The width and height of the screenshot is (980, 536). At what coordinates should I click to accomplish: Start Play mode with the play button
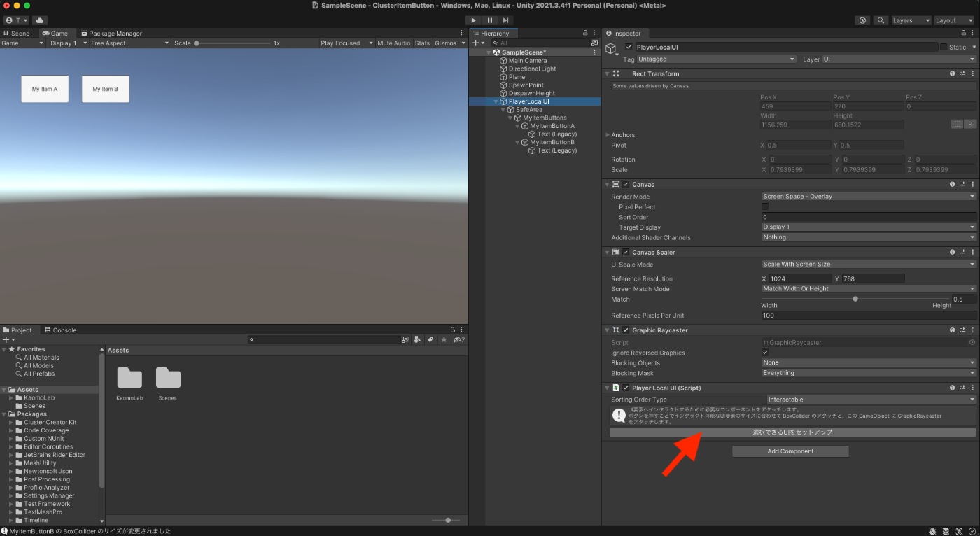pyautogui.click(x=474, y=20)
